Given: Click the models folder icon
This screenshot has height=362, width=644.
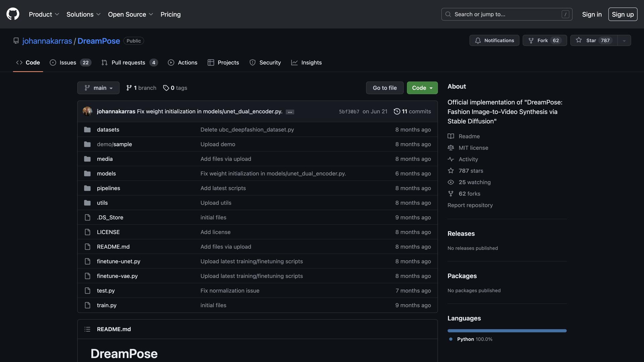Looking at the screenshot, I should 87,174.
